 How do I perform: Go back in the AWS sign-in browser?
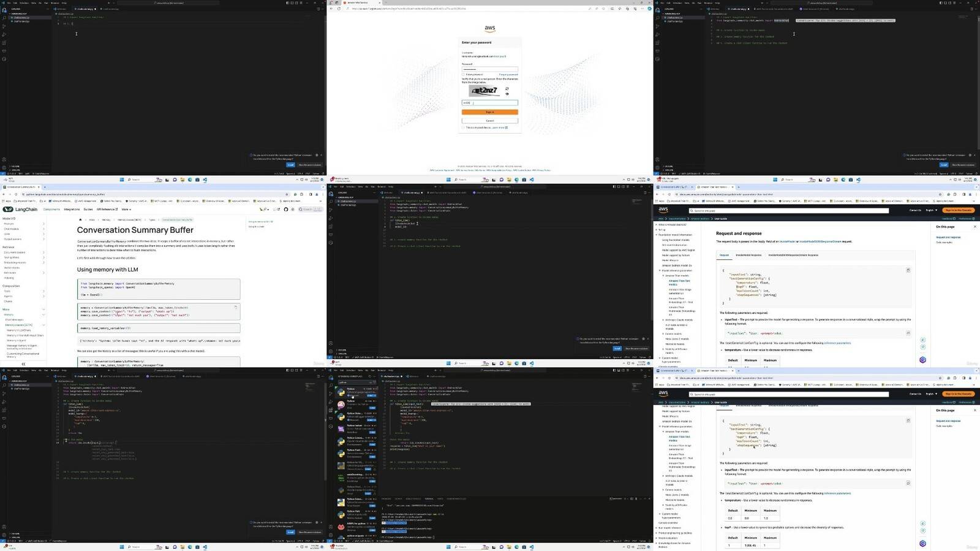click(331, 9)
